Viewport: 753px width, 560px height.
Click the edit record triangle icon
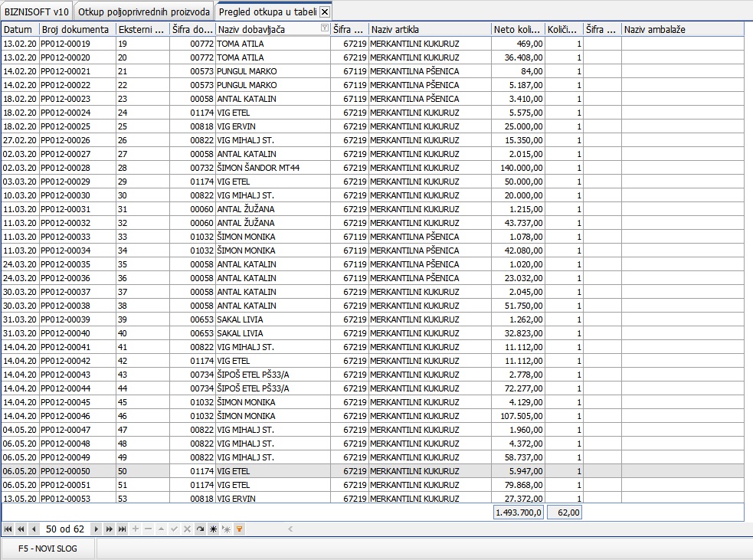(x=162, y=529)
